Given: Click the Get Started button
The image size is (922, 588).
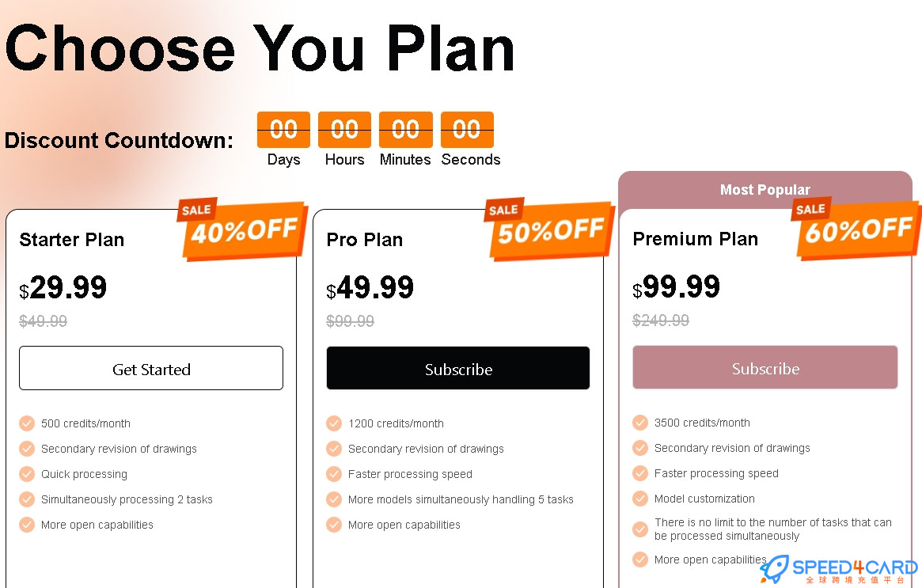Looking at the screenshot, I should tap(151, 368).
